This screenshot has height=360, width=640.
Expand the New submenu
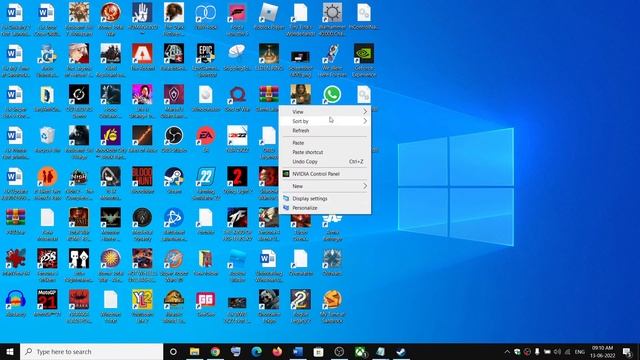325,186
